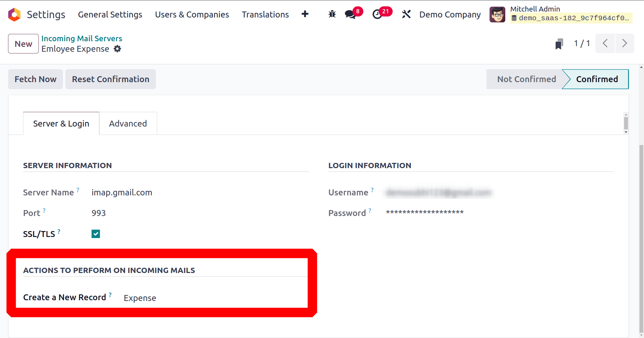Select the Server & Login tab

61,123
